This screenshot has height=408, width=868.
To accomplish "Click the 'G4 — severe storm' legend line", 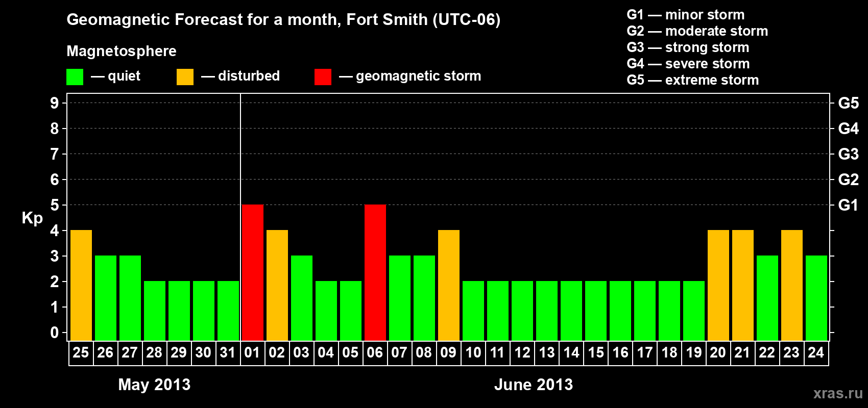I will point(688,64).
